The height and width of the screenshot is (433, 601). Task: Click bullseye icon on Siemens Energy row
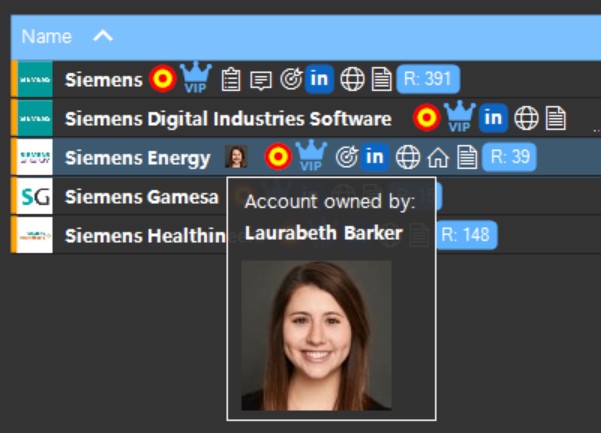pos(278,156)
